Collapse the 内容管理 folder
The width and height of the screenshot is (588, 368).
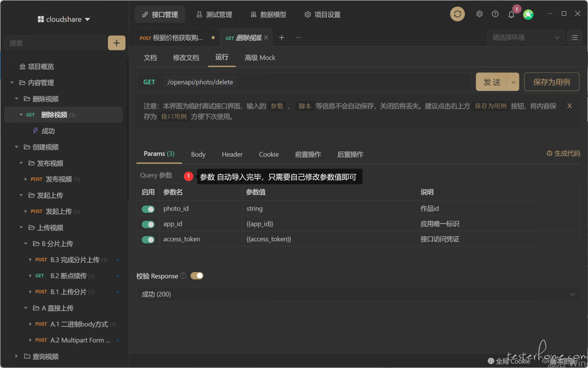(x=12, y=82)
